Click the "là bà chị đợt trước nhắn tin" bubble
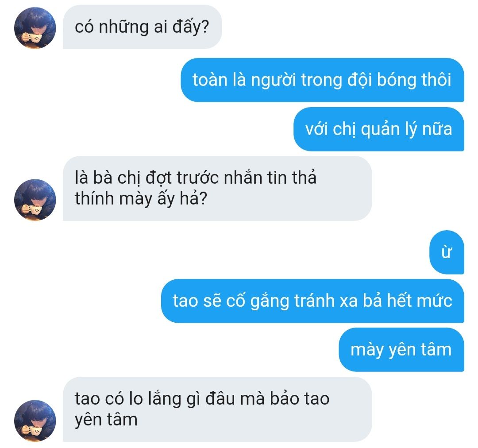 (217, 188)
